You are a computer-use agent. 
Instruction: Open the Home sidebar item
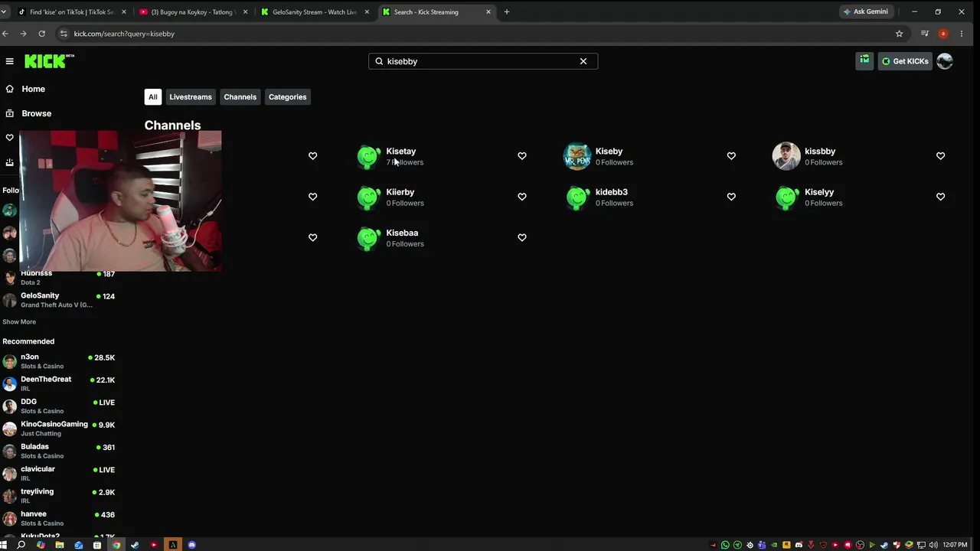pos(25,89)
